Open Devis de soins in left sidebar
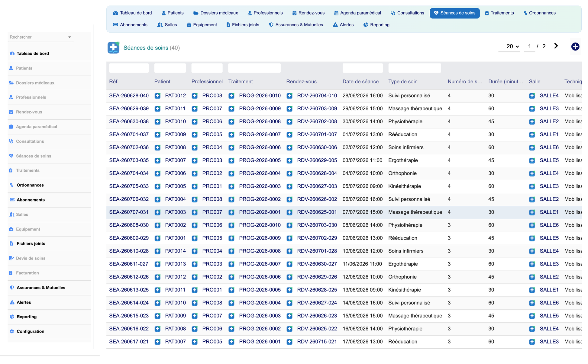 [31, 258]
